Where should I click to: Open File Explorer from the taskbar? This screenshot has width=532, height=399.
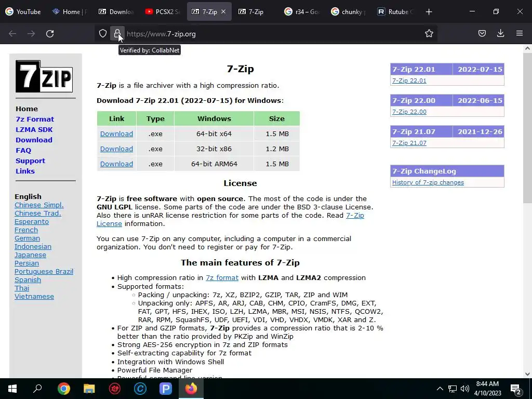89,389
